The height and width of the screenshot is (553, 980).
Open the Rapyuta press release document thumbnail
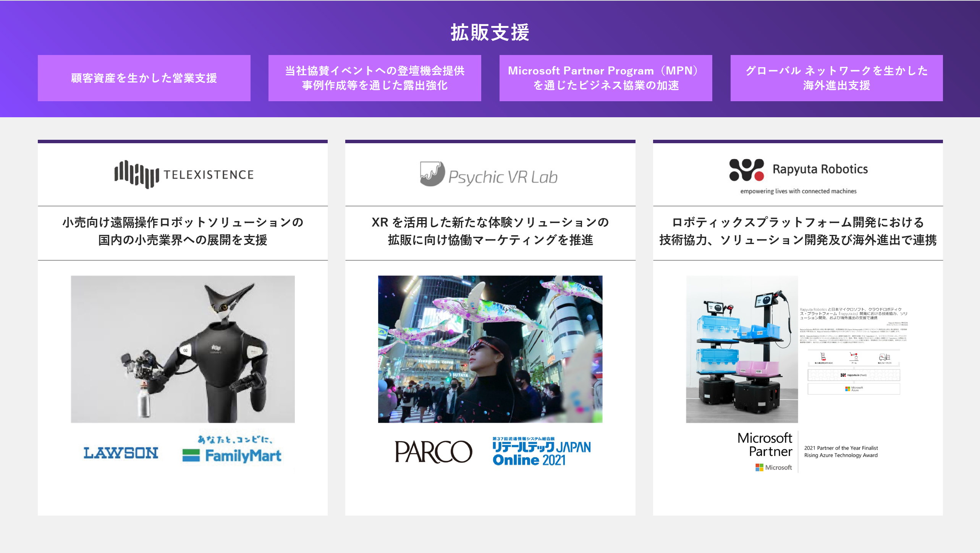pyautogui.click(x=854, y=350)
